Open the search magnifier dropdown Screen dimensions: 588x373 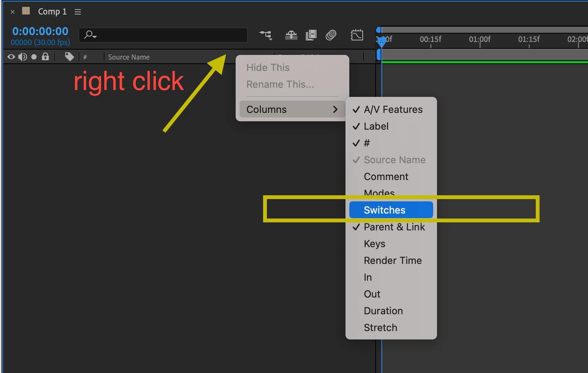pos(90,35)
